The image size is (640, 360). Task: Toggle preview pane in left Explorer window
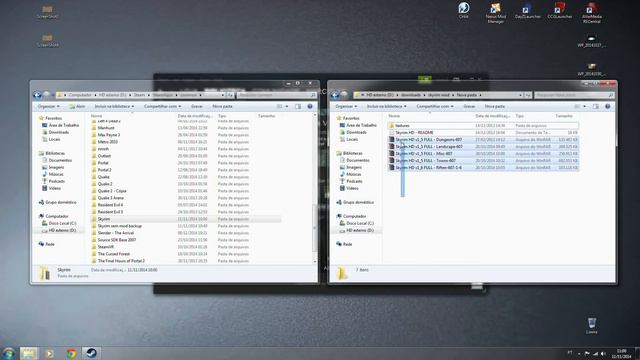click(298, 107)
